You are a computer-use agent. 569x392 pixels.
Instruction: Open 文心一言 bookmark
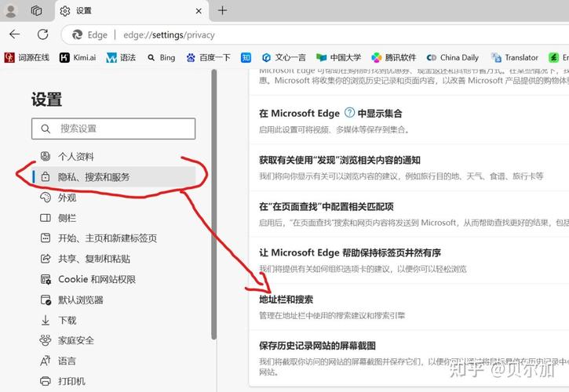coord(284,57)
